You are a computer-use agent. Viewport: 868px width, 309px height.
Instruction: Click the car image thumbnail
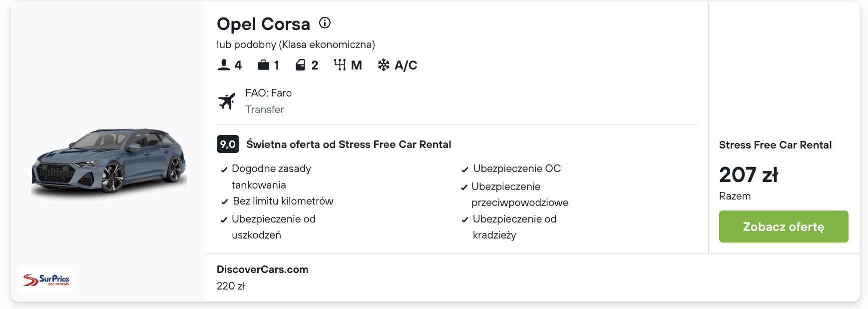click(x=108, y=160)
